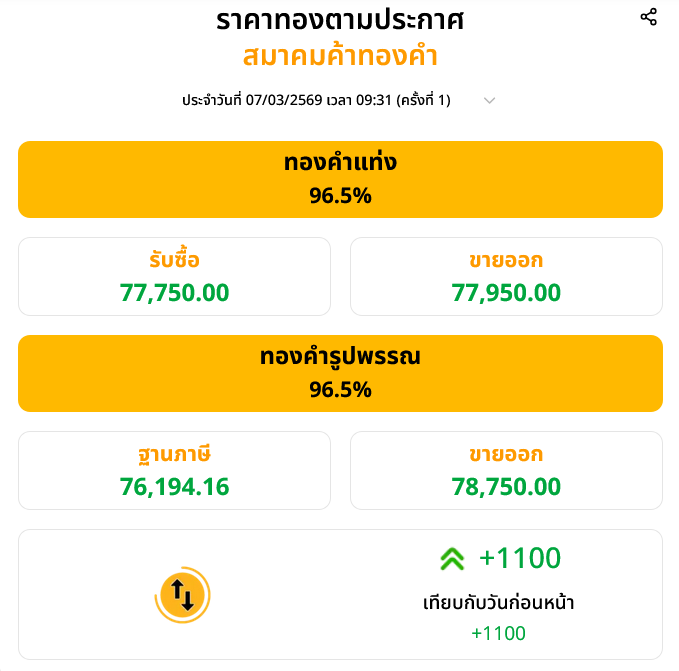This screenshot has width=679, height=671.
Task: Click the รับซื้อ label
Action: coord(174,261)
